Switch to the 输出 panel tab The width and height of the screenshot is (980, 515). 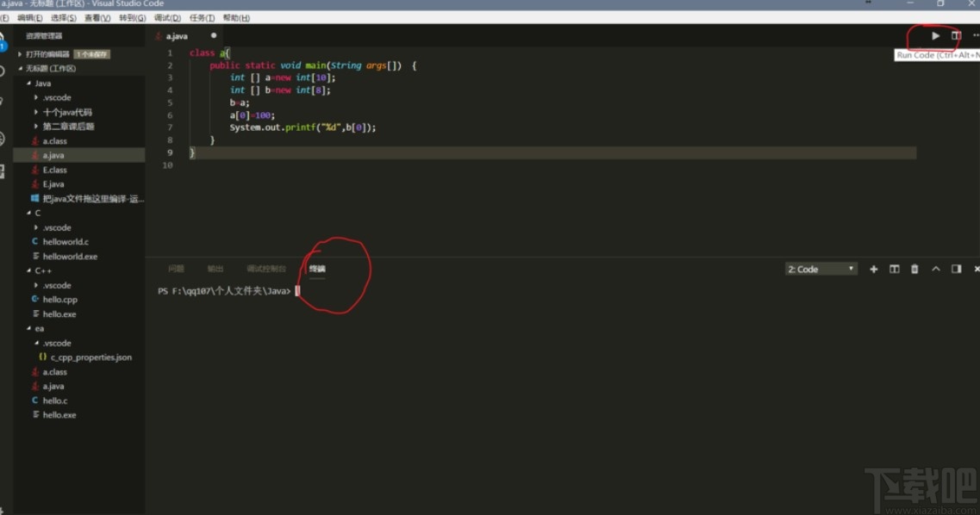point(215,269)
